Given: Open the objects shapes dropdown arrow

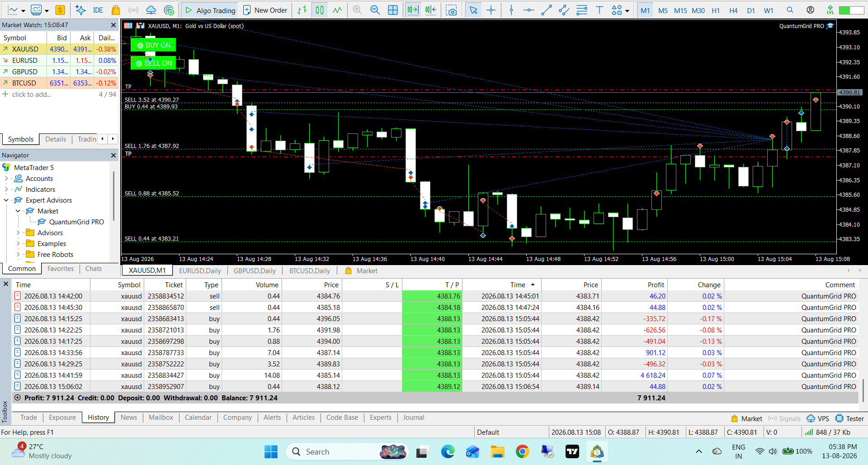Looking at the screenshot, I should tap(627, 11).
